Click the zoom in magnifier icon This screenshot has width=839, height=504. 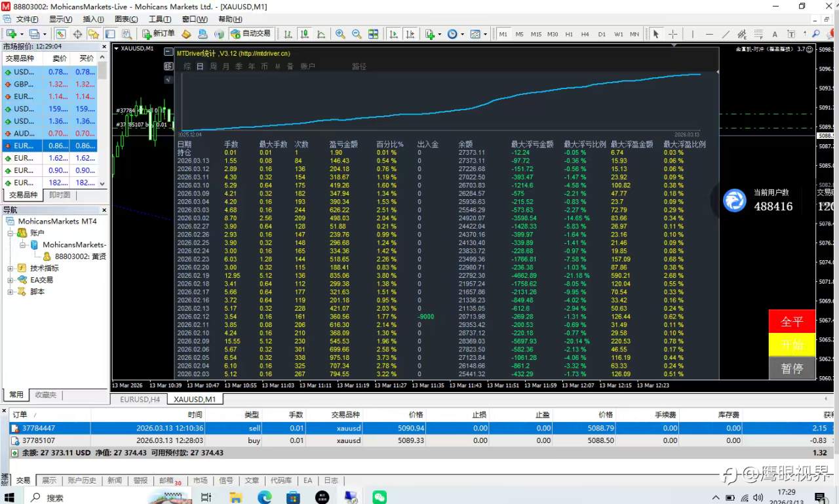click(340, 34)
